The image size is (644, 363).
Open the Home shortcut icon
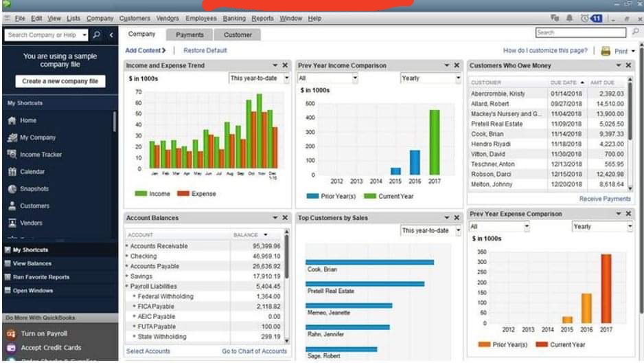coord(12,120)
